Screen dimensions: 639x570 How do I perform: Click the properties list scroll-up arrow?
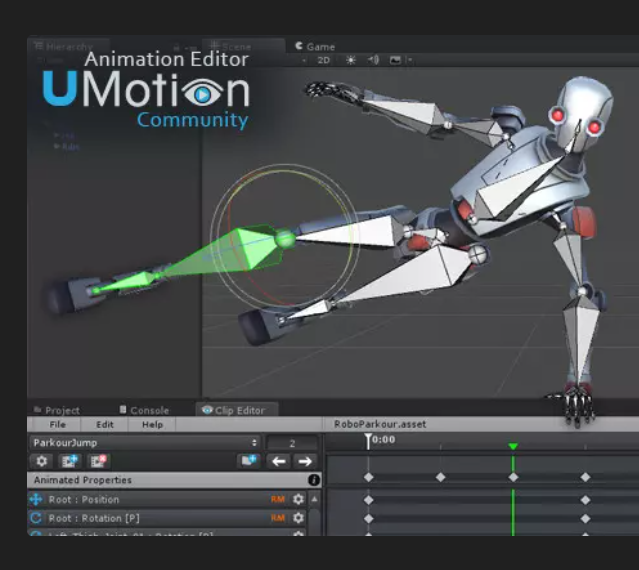click(x=314, y=499)
